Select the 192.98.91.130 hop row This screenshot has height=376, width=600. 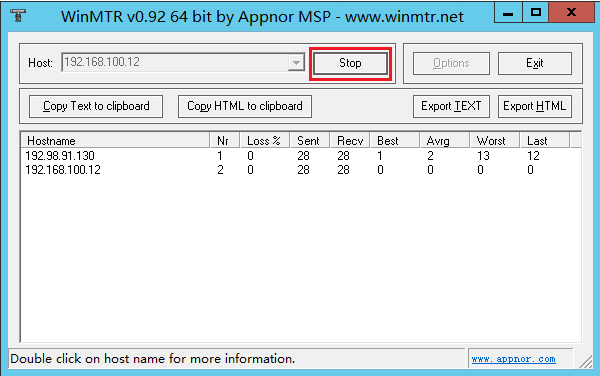point(300,156)
